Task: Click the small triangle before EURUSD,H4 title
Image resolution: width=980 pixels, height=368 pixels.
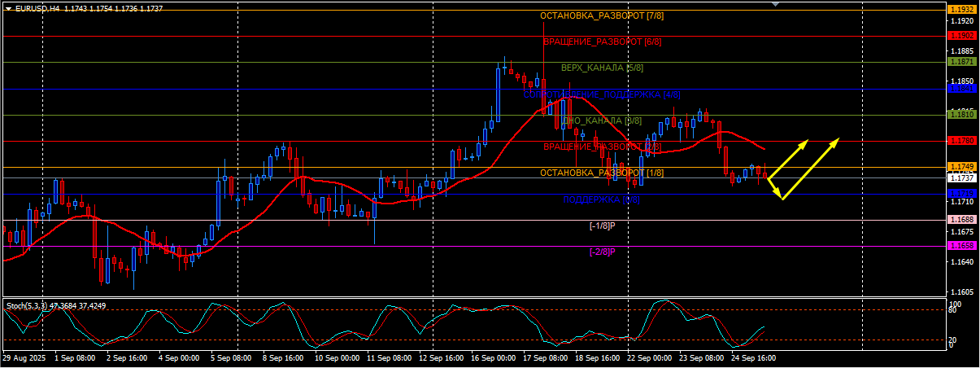Action: 7,7
